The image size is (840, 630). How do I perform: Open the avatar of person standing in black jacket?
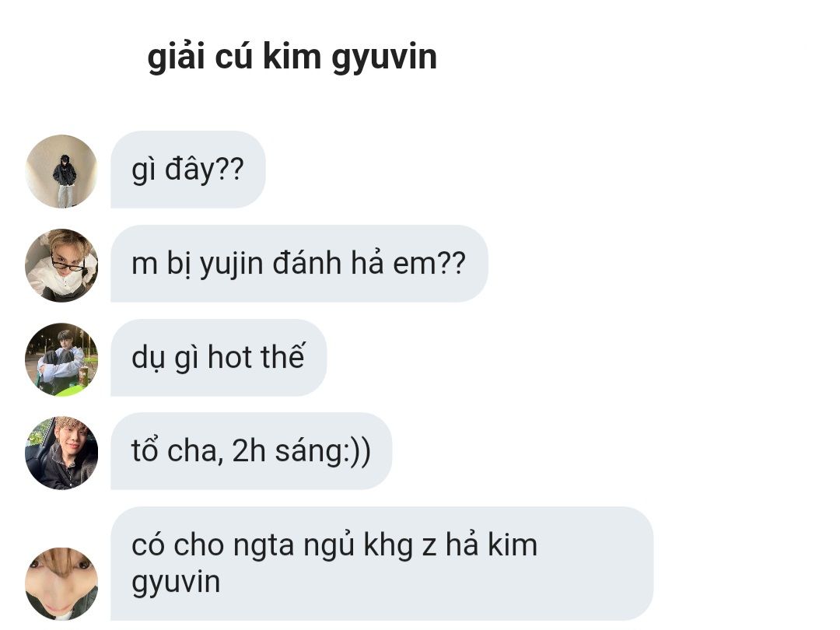tap(61, 171)
